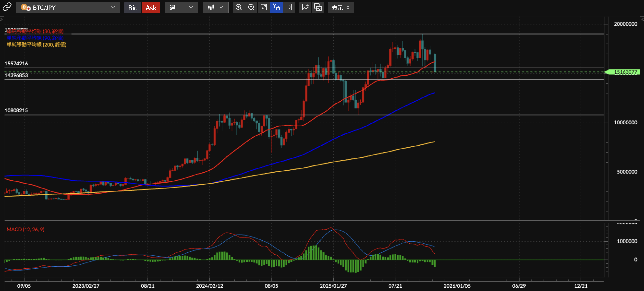Image resolution: width=644 pixels, height=291 pixels.
Task: Click the chain link icon
Action: coord(7,7)
